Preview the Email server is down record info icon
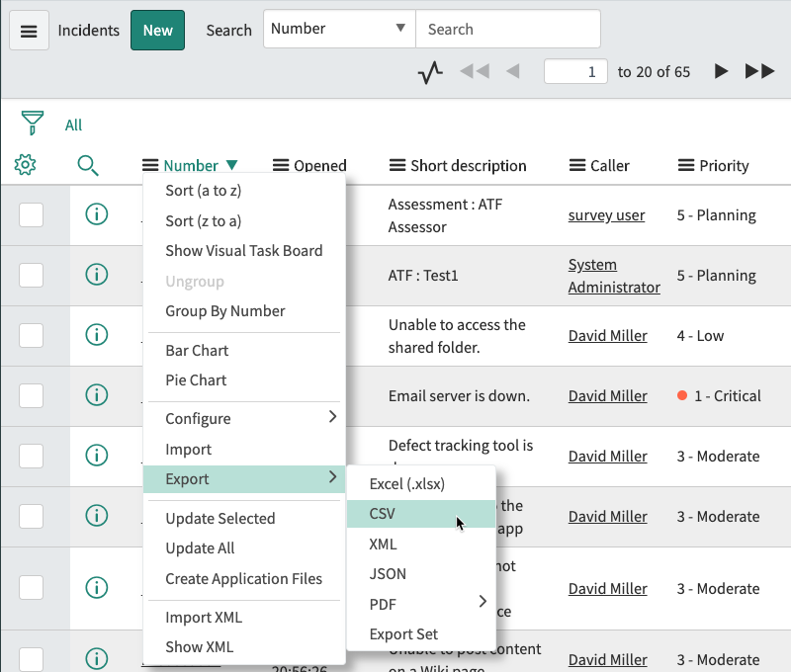 (96, 394)
